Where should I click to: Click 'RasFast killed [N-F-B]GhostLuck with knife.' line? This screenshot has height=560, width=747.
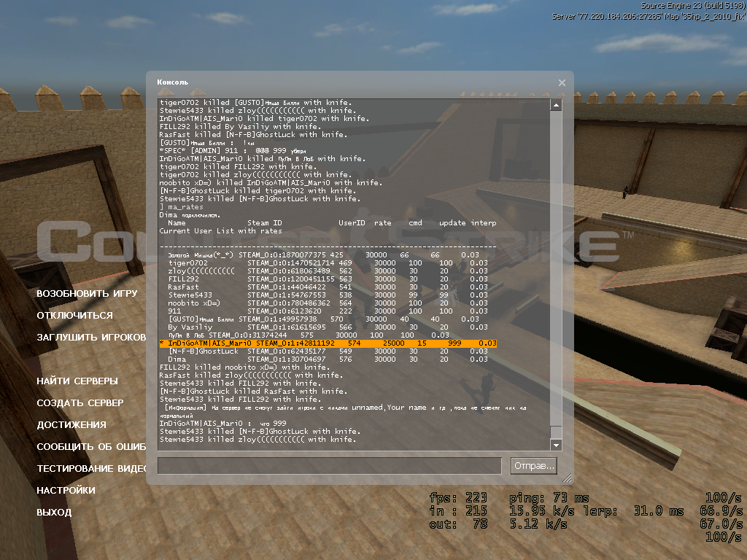point(253,135)
